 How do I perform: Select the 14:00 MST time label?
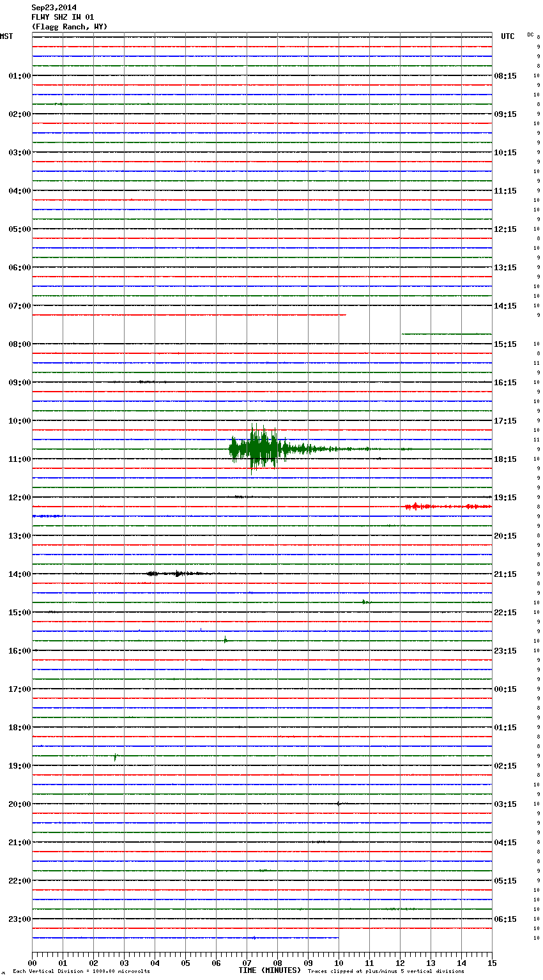tap(19, 574)
